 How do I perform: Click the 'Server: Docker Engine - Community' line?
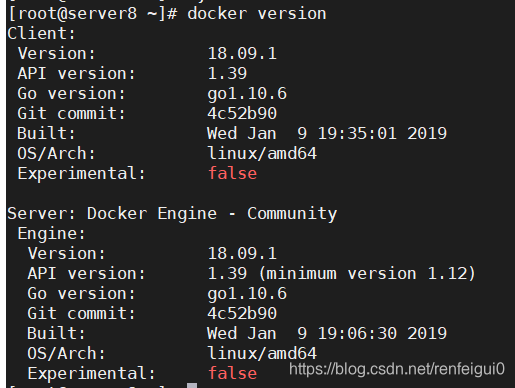click(x=172, y=214)
